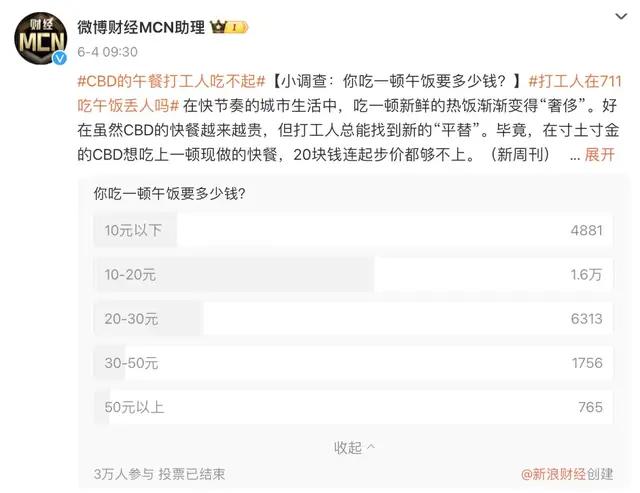Screen dimensions: 640x493
Task: Expand the full post with 展开
Action: point(599,155)
